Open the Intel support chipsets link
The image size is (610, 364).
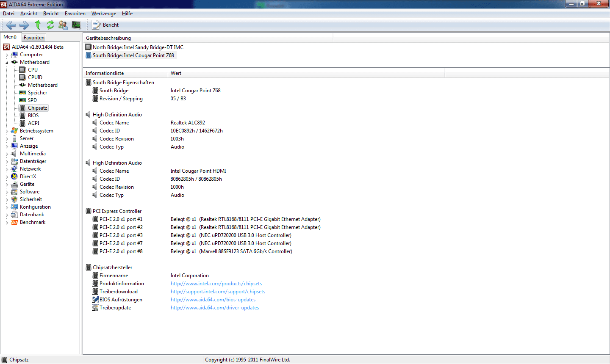pyautogui.click(x=218, y=292)
